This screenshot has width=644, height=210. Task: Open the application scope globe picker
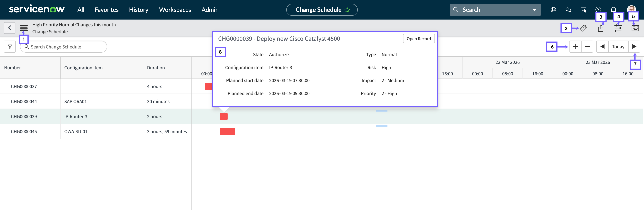click(553, 10)
